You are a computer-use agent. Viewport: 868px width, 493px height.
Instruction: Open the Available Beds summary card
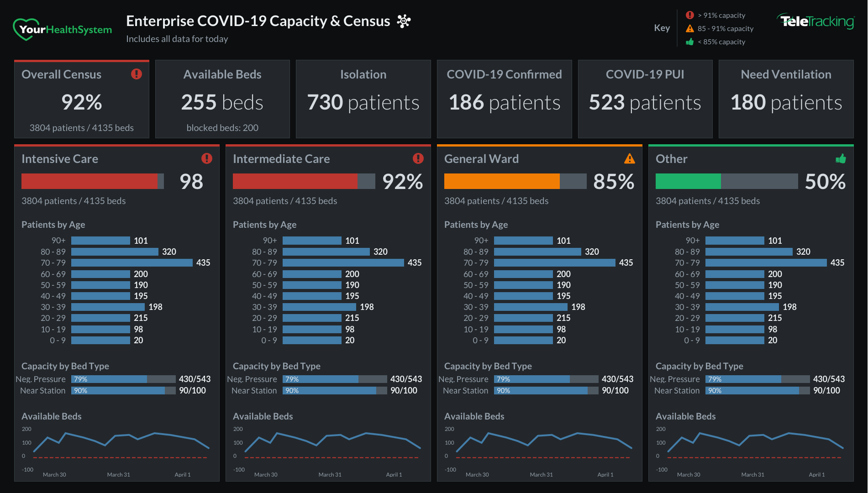click(222, 99)
